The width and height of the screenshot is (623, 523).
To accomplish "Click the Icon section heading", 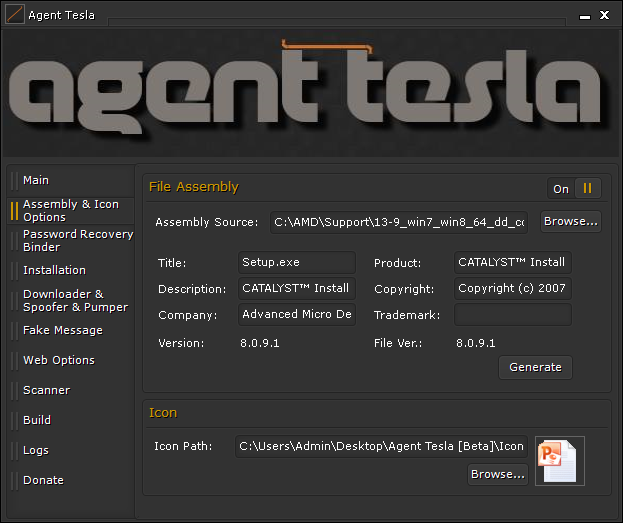I will click(x=163, y=413).
